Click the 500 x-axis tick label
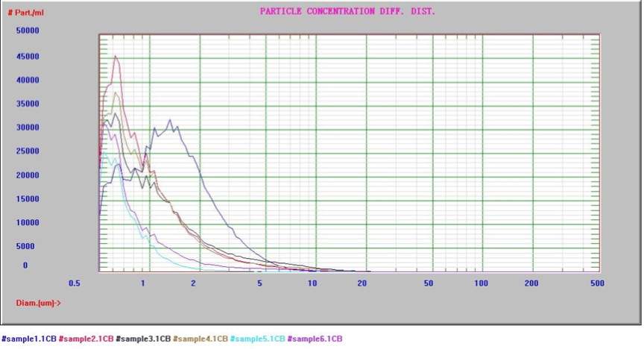Viewport: 644px width, 349px height. pos(597,283)
